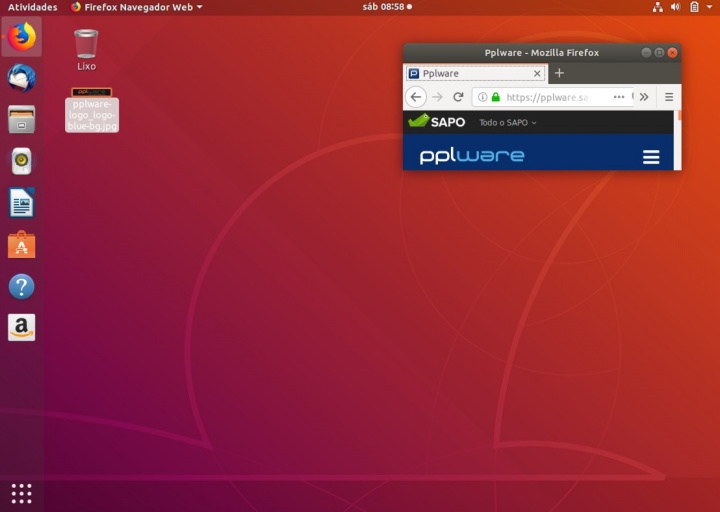Open the Firefox Navegador Web app menu
720x512 pixels.
coord(136,7)
